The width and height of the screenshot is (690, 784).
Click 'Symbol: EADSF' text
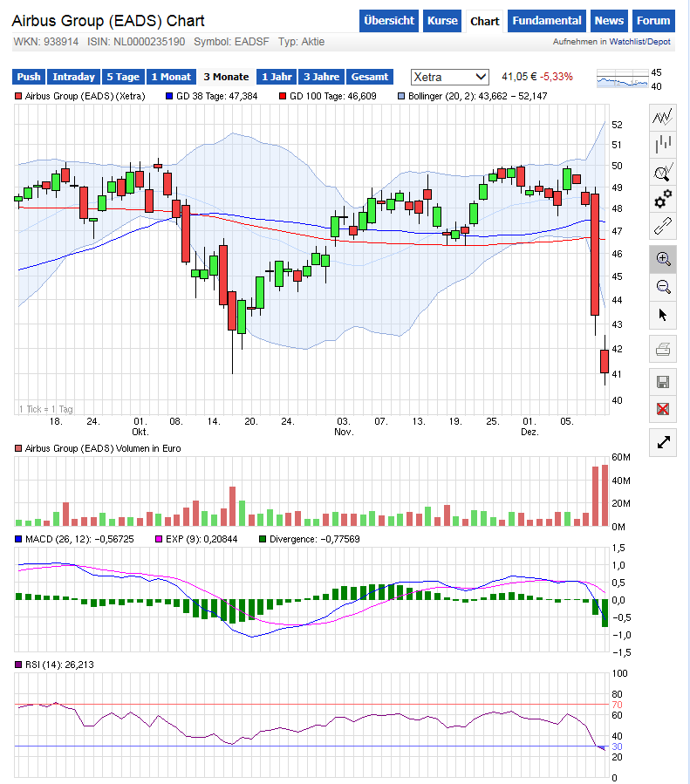point(231,42)
